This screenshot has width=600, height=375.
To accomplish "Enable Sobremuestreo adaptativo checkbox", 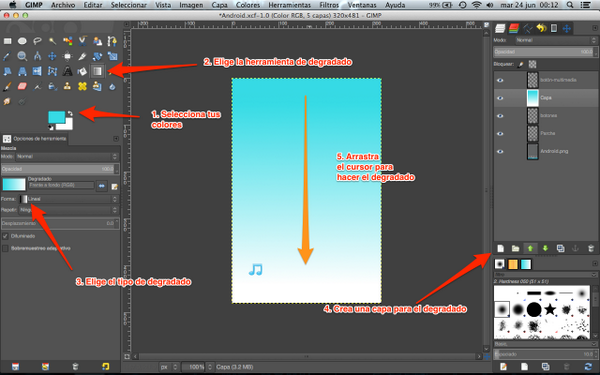I will pos(5,248).
